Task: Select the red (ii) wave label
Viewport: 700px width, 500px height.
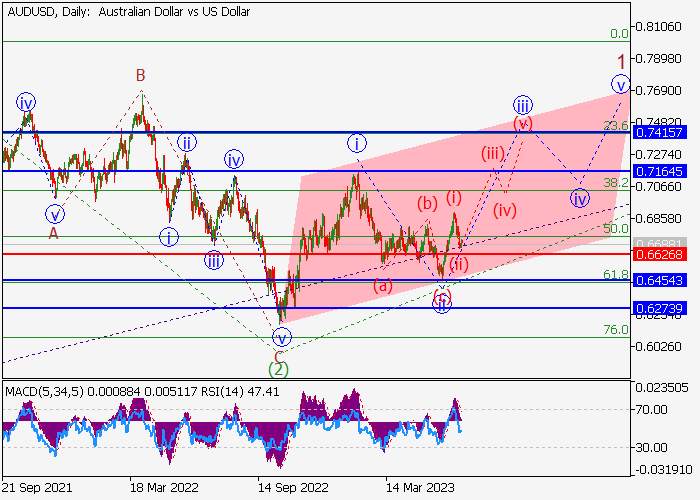Action: pos(459,264)
